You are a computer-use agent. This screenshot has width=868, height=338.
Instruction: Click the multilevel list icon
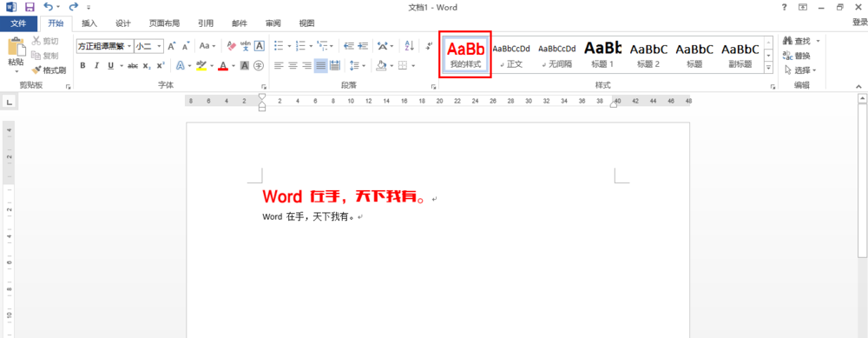click(x=322, y=46)
